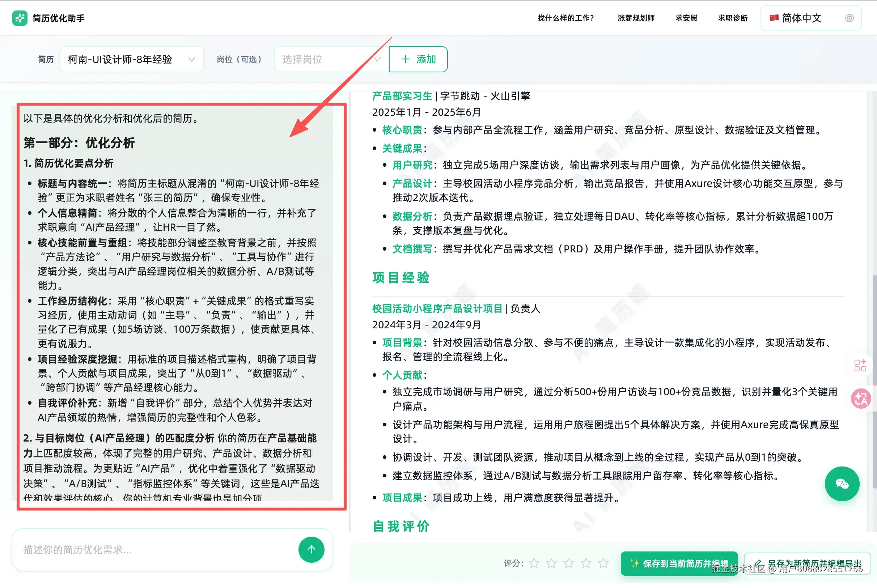
Task: Click the globe icon in language selector
Action: [x=849, y=18]
